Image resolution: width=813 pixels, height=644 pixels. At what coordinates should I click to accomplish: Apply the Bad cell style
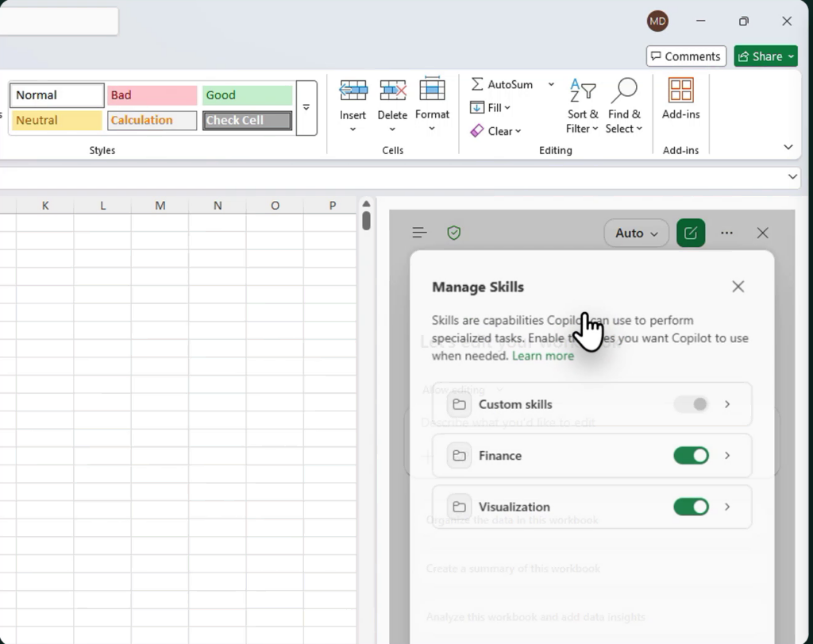click(152, 95)
